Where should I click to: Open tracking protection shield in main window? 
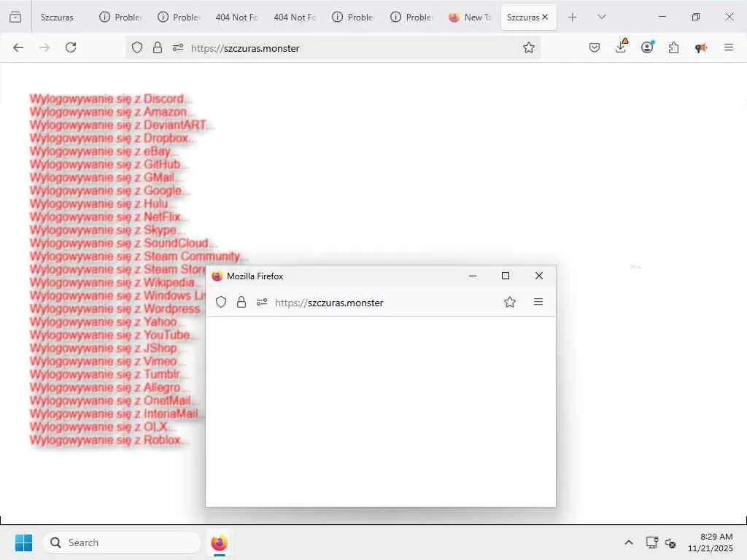137,47
